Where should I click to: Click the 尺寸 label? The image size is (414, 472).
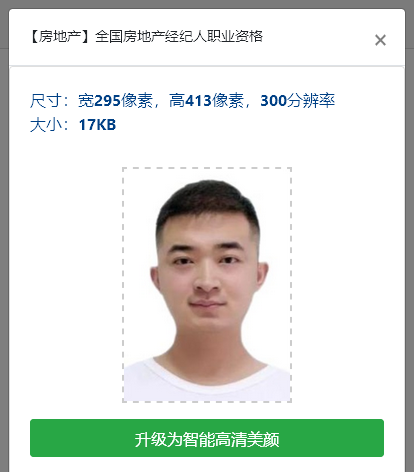[46, 100]
